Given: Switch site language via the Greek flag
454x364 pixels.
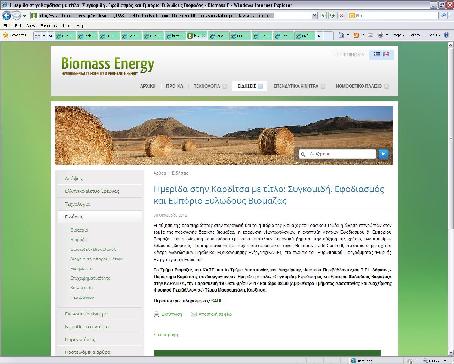Looking at the screenshot, I should coord(377,54).
